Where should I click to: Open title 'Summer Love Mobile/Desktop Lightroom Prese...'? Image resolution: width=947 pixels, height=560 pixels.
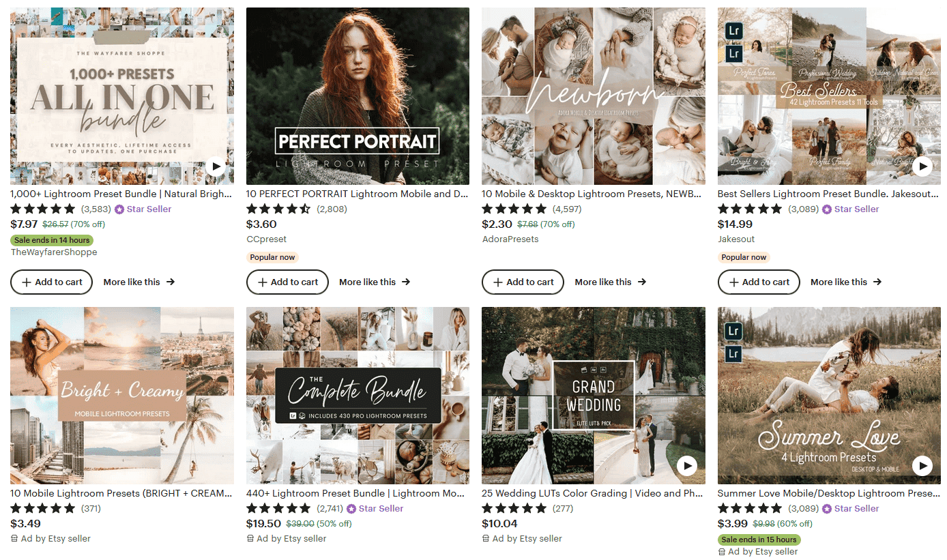point(828,493)
